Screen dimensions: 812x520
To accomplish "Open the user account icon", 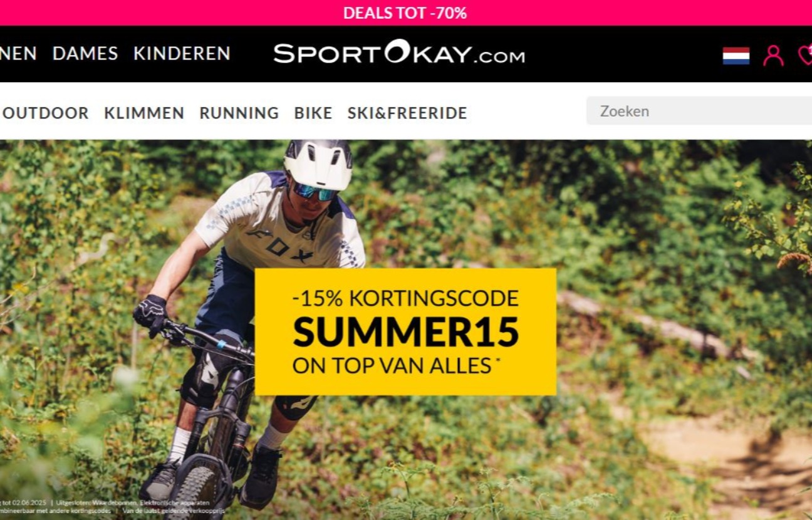I will [x=773, y=55].
